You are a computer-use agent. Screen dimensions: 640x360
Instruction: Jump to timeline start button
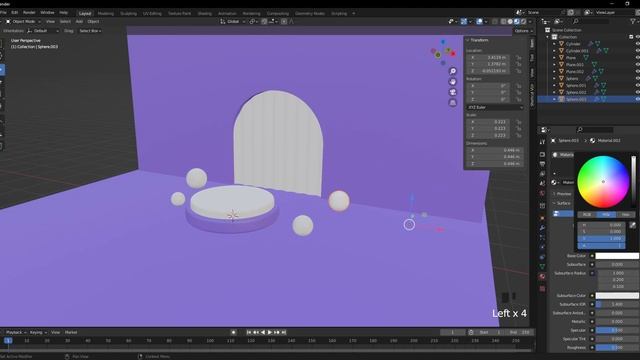pos(249,332)
